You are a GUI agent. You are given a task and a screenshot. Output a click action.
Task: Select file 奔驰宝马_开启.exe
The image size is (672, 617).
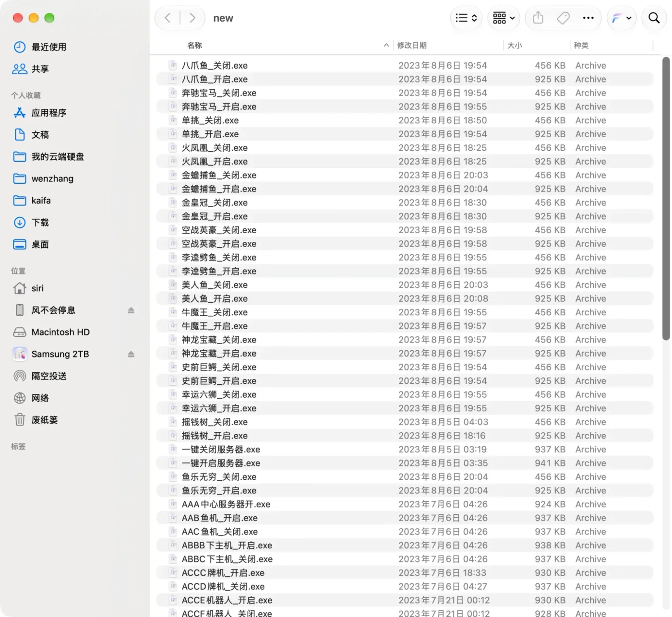[405, 107]
